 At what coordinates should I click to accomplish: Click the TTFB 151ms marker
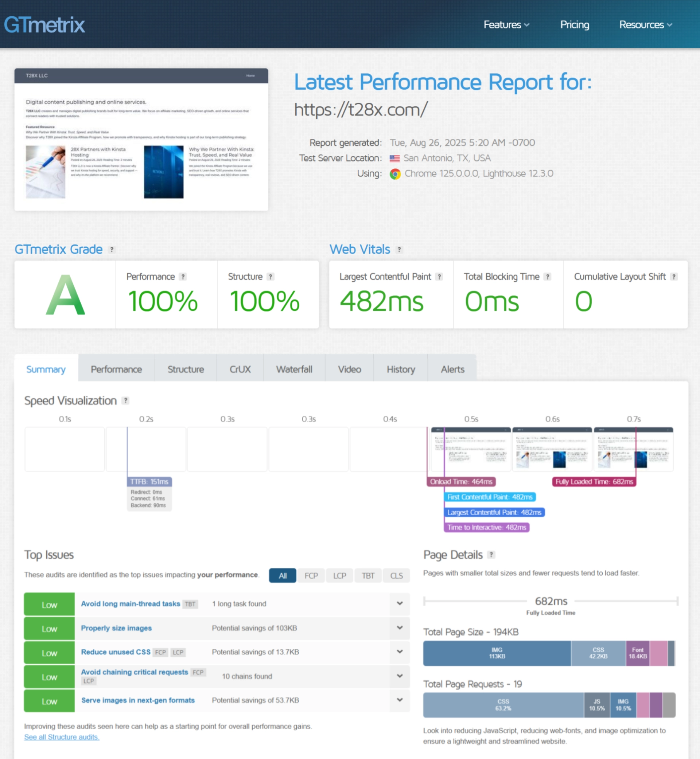coord(149,481)
